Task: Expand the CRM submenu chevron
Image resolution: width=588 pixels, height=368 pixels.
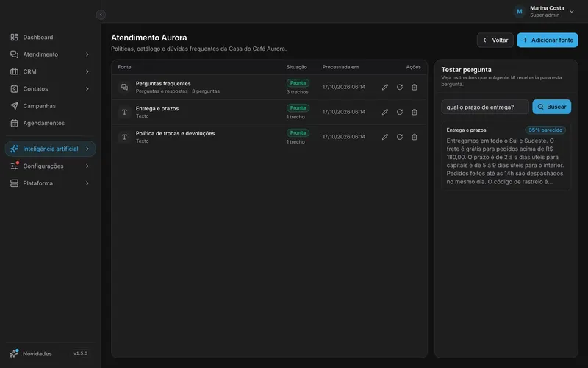Action: coord(87,71)
